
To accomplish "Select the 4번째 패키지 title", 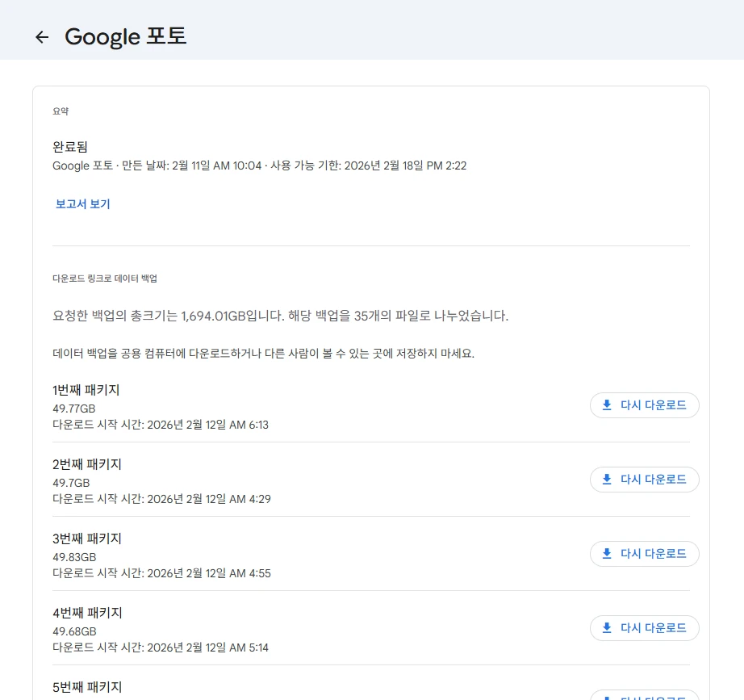I will coord(86,613).
